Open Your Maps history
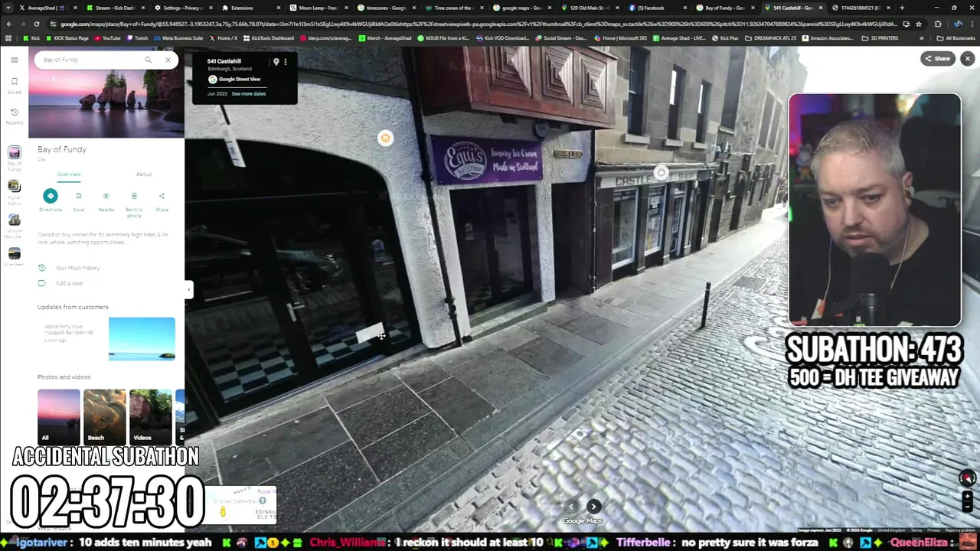This screenshot has width=980, height=551. (x=77, y=268)
